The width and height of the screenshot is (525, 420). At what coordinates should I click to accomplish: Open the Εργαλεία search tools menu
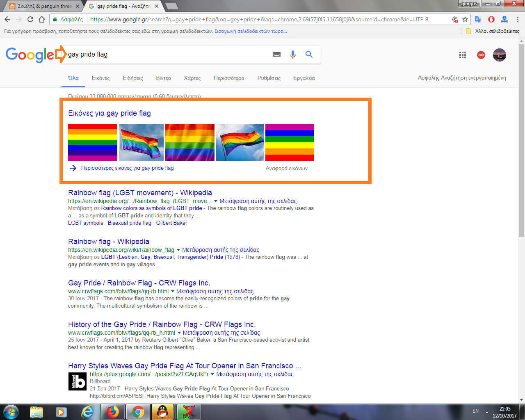coord(304,78)
